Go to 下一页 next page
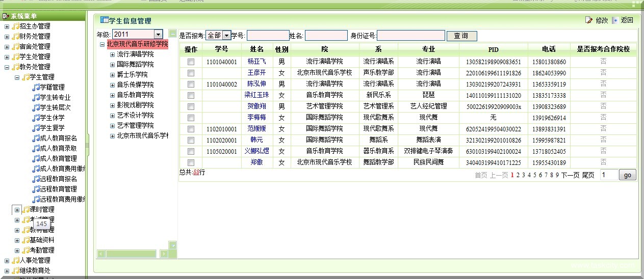 pyautogui.click(x=571, y=175)
